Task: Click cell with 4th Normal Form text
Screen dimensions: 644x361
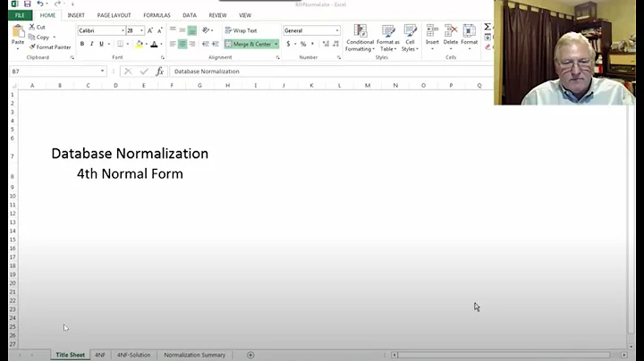Action: pyautogui.click(x=130, y=174)
